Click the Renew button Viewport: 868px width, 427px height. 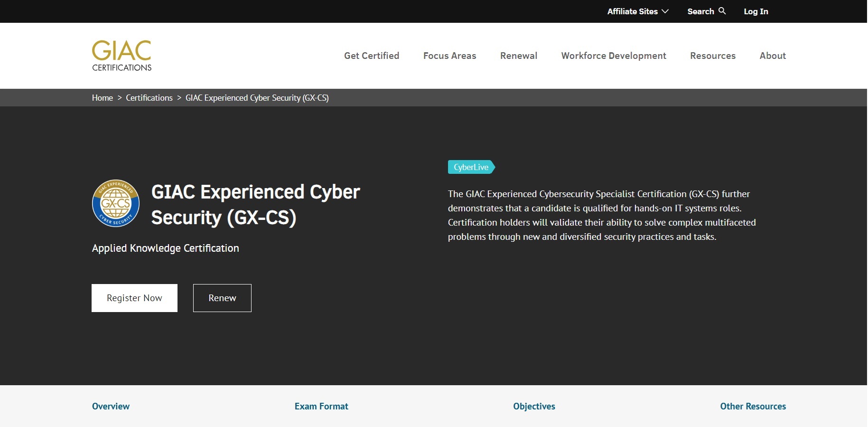(222, 298)
